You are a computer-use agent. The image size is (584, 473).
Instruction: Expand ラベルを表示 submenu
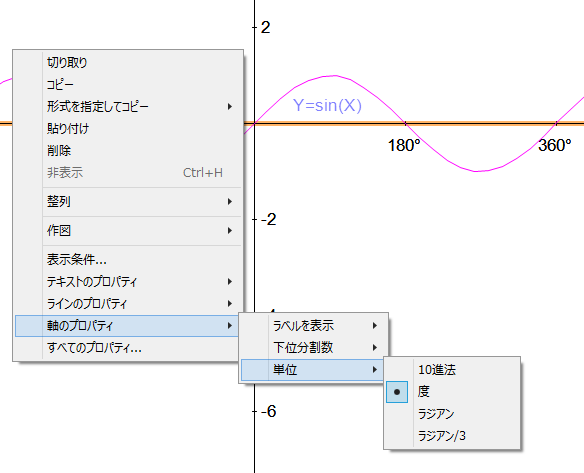tap(313, 326)
